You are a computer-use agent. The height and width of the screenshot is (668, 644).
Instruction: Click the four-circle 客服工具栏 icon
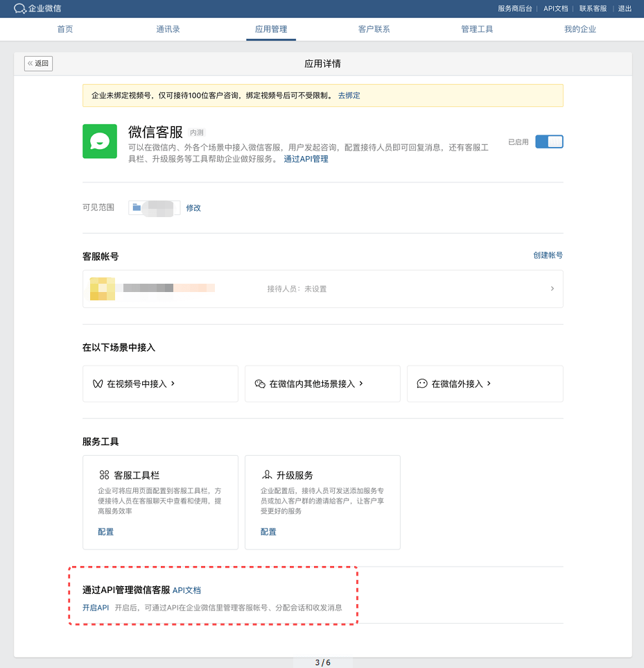coord(104,475)
